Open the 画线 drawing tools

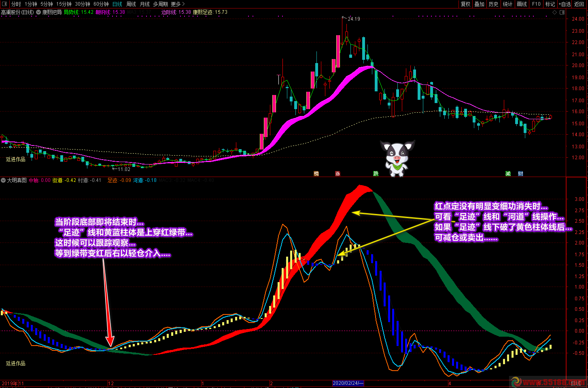(522, 4)
